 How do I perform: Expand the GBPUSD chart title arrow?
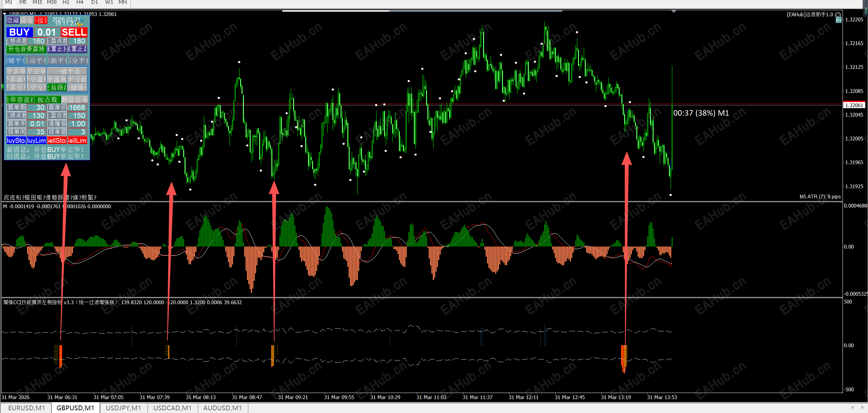[x=5, y=14]
